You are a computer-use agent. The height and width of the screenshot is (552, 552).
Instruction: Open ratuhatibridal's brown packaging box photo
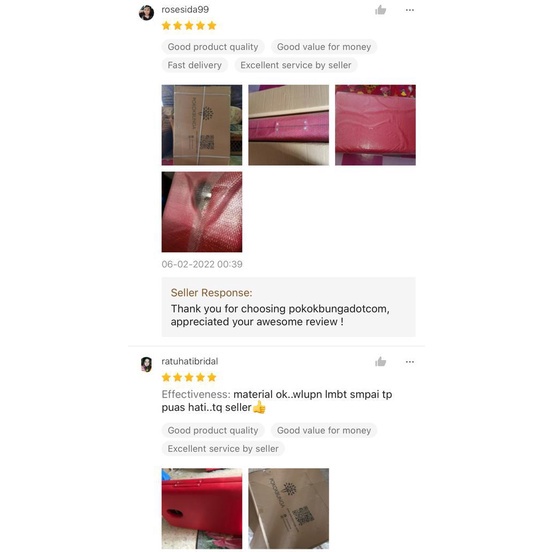(288, 508)
